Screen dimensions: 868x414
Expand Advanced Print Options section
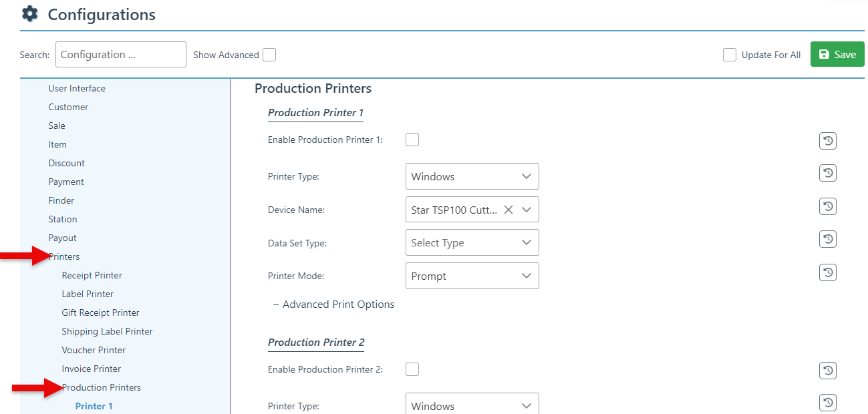333,304
